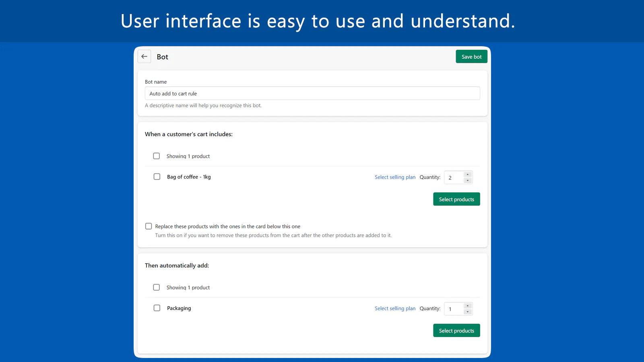Toggle select-all checkbox under cart includes section
Image resolution: width=644 pixels, height=362 pixels.
[157, 156]
